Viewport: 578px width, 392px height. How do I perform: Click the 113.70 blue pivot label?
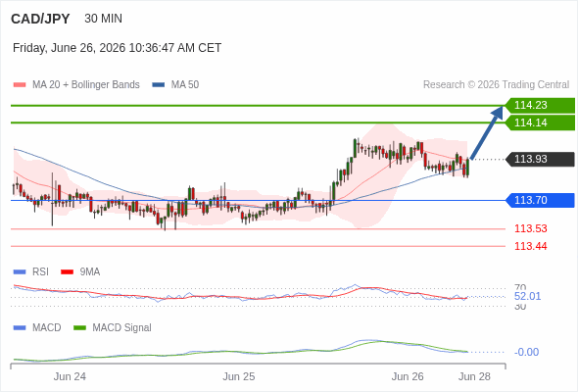(x=540, y=200)
